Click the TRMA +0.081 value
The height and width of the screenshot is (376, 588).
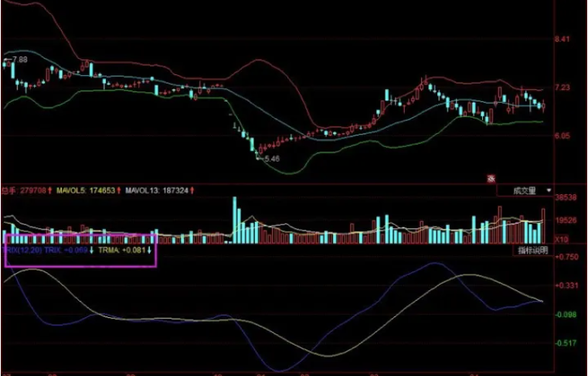click(x=125, y=250)
